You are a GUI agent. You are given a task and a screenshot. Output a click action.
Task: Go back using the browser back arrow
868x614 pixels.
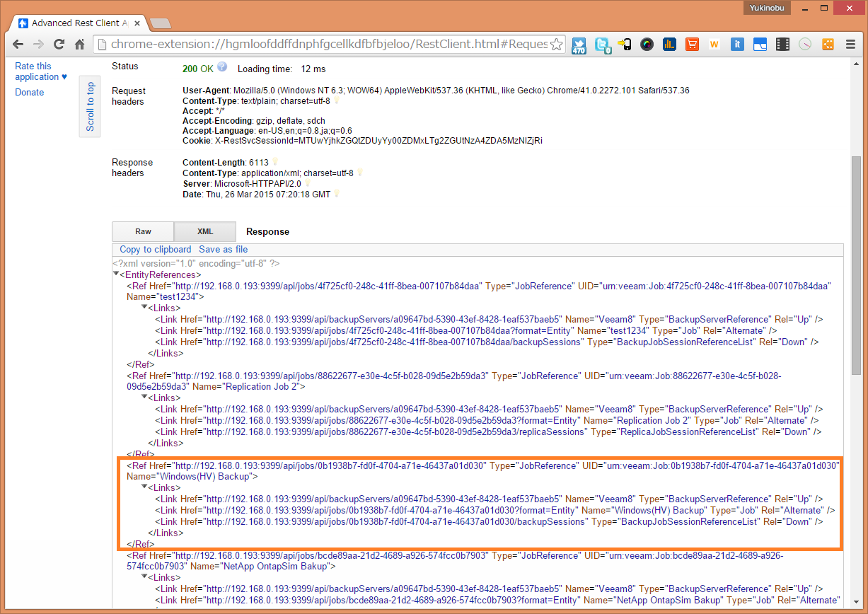click(x=18, y=45)
